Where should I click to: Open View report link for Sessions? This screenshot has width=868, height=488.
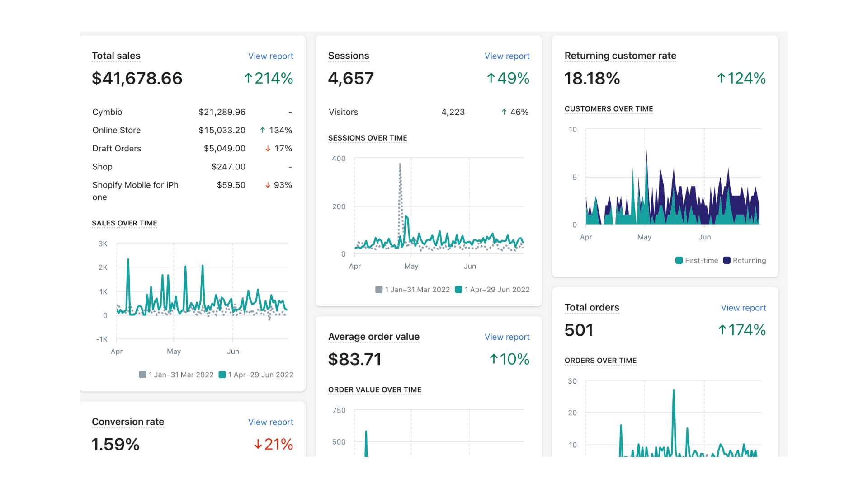coord(507,56)
